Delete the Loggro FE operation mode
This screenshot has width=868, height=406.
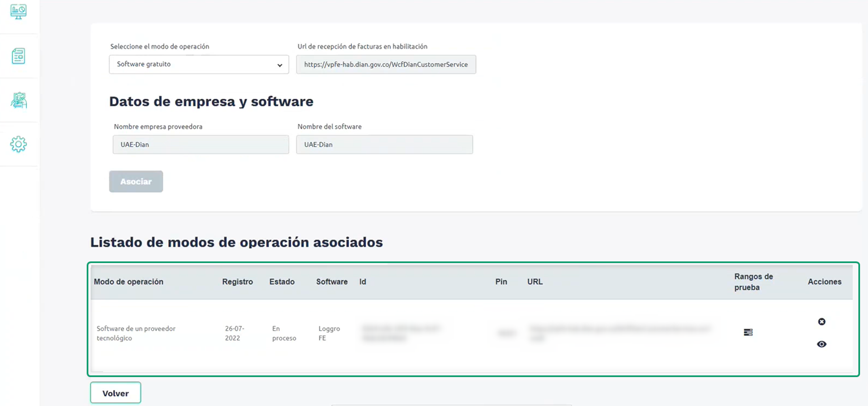pos(822,322)
